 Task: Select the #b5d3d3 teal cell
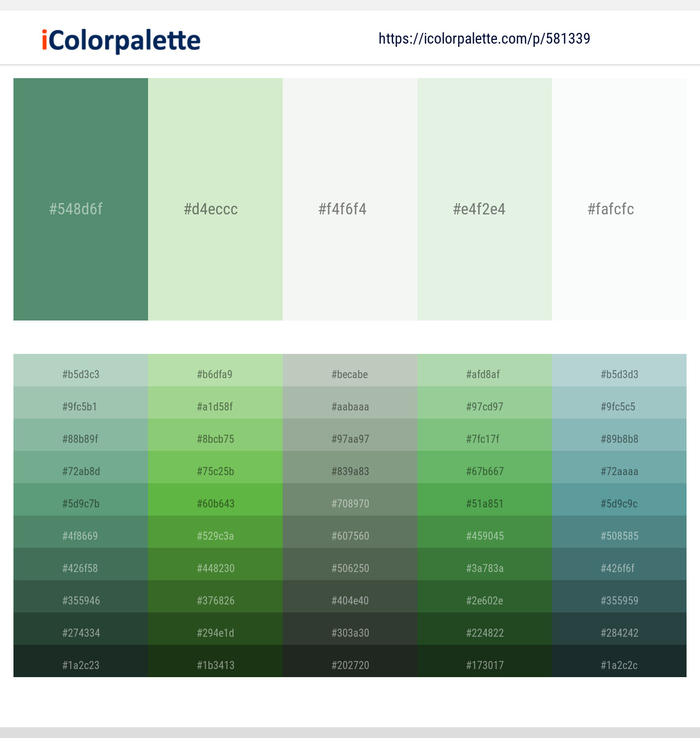619,374
